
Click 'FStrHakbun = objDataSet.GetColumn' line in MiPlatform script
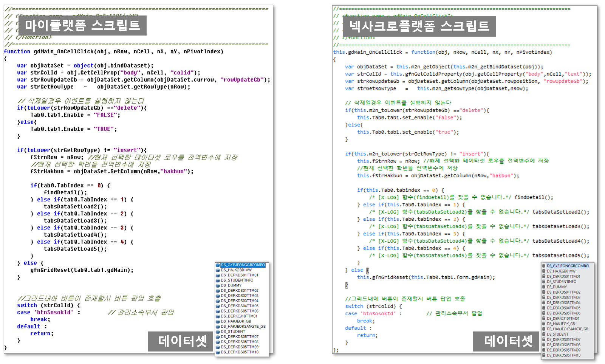pos(112,171)
